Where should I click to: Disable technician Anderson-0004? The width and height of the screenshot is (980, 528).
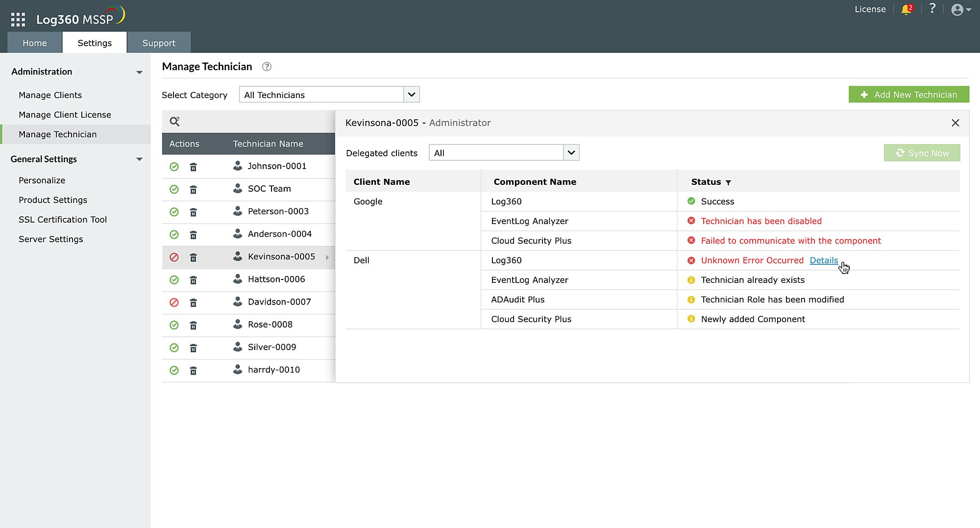[174, 234]
